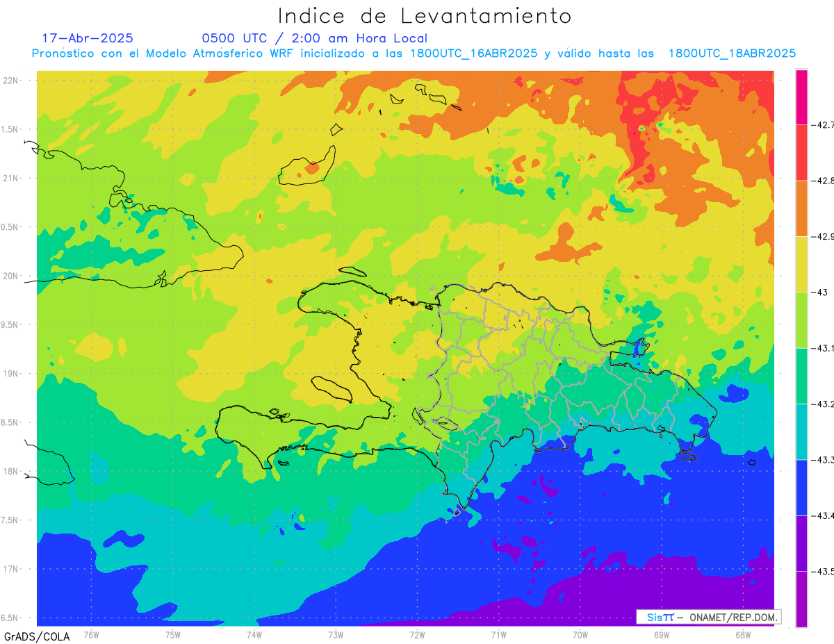Click the '-43.3' scale label
Image resolution: width=834 pixels, height=644 pixels.
point(822,460)
